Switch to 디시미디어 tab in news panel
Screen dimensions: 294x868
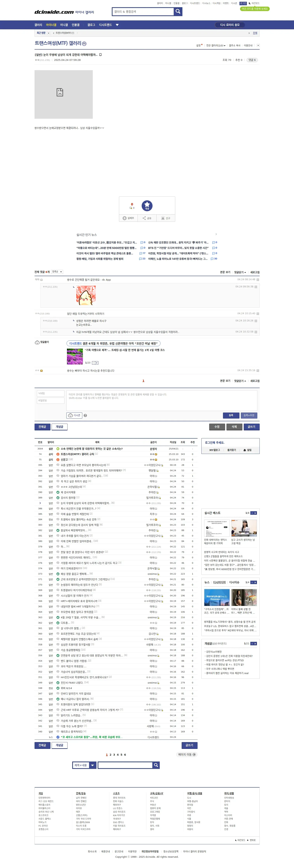pos(219,582)
